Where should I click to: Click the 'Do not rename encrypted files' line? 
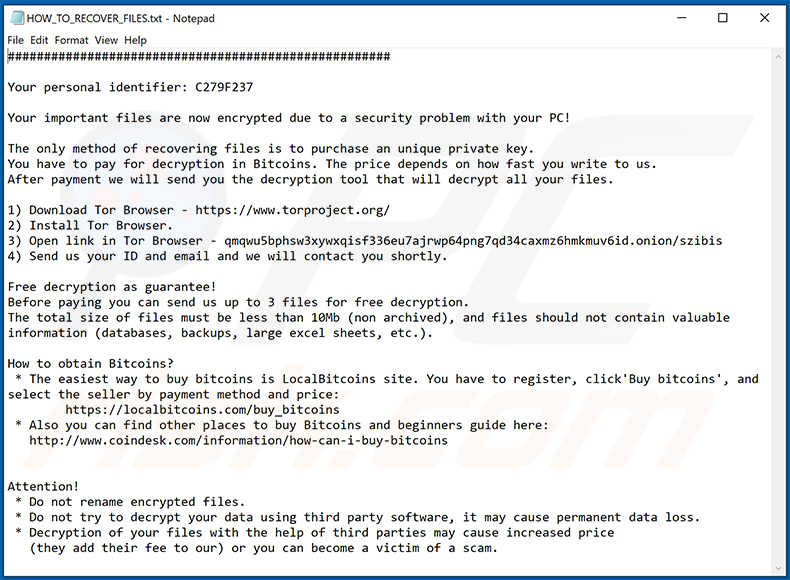tap(137, 502)
